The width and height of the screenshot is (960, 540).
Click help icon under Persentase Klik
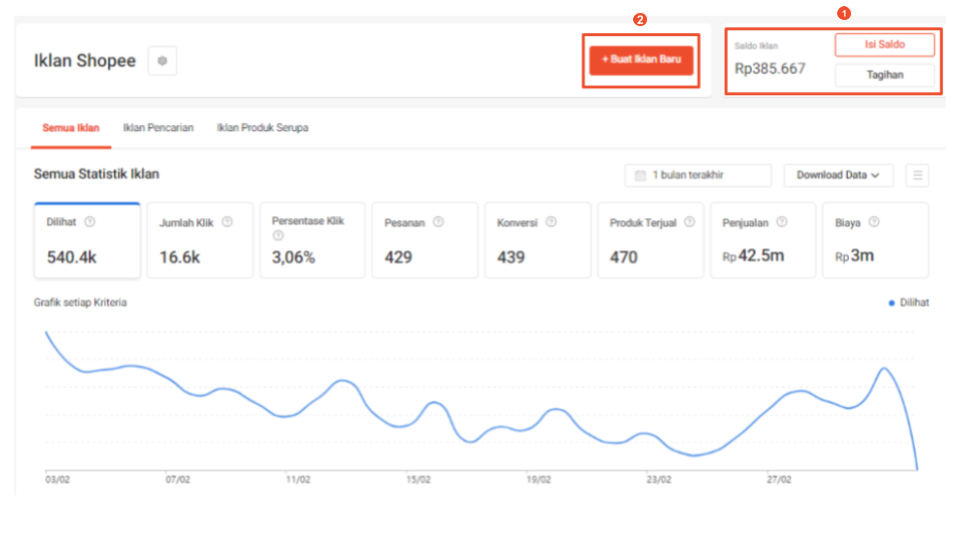278,235
